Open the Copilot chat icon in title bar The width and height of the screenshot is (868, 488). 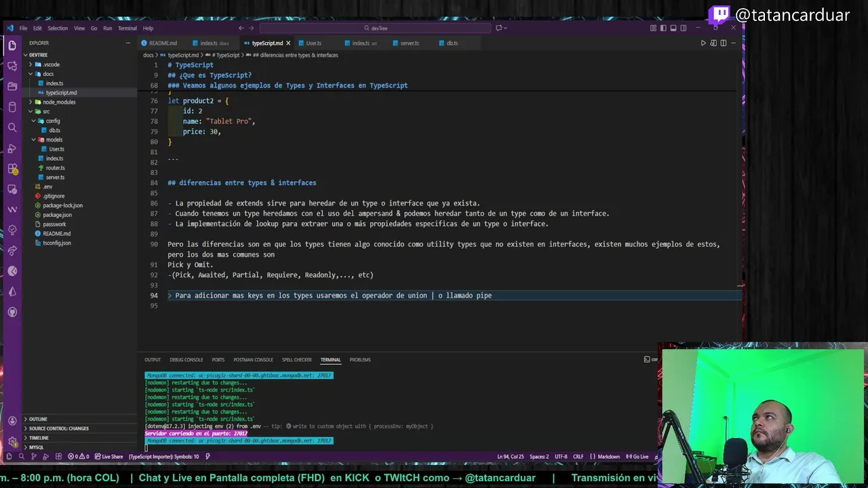tap(498, 28)
